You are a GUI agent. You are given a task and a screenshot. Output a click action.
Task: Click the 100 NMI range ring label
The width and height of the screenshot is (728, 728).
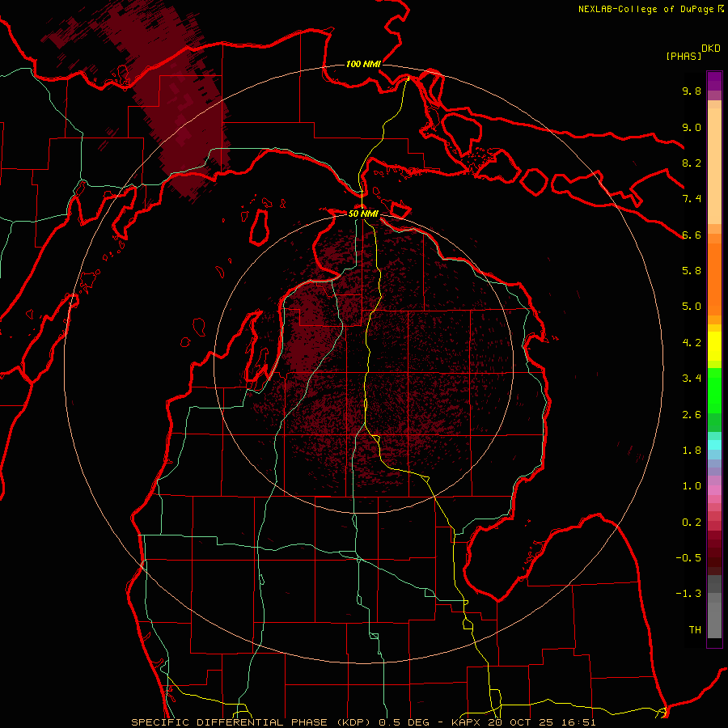363,64
